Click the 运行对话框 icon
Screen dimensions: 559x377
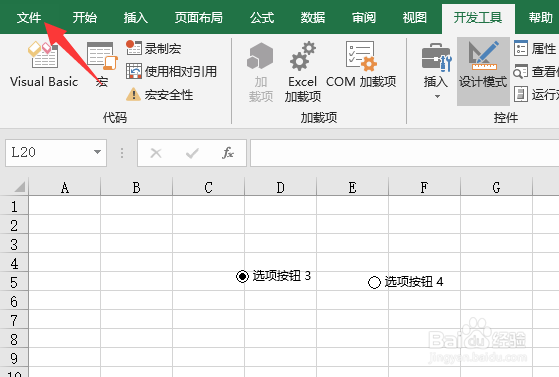pyautogui.click(x=521, y=95)
